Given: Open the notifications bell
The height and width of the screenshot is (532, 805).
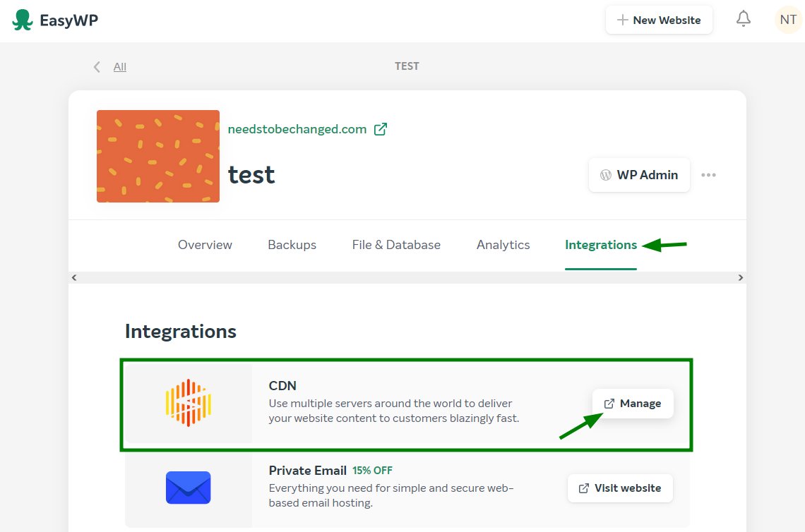Looking at the screenshot, I should [743, 19].
